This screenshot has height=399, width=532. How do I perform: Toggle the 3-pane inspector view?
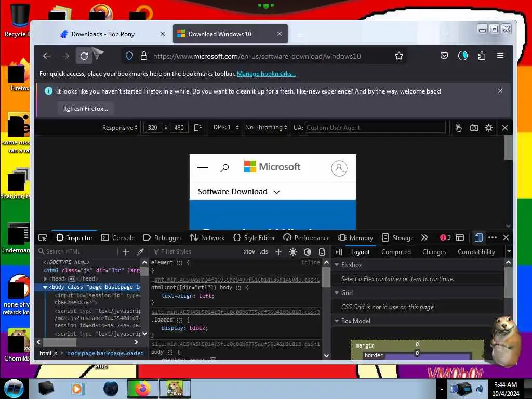[338, 252]
